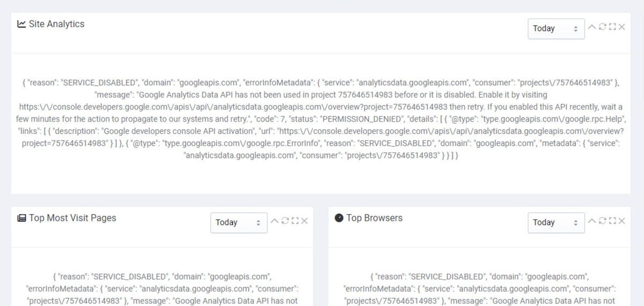The height and width of the screenshot is (306, 644).
Task: Collapse the Top Most Visit Pages panel
Action: point(275,221)
